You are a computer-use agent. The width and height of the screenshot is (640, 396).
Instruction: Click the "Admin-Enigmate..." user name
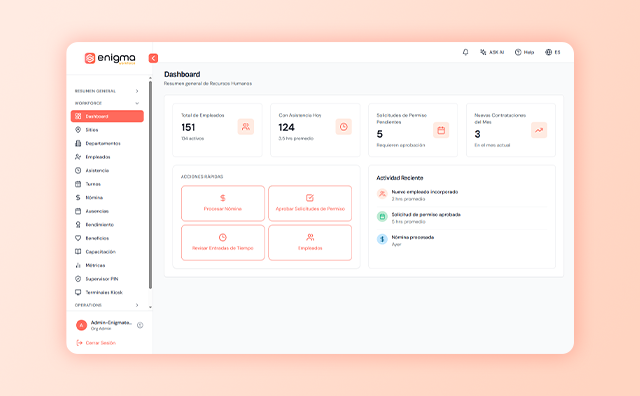coord(111,323)
